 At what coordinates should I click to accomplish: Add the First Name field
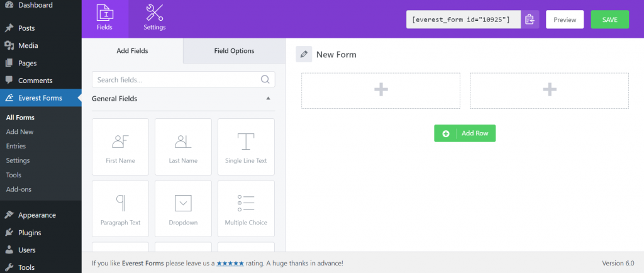[x=120, y=147]
